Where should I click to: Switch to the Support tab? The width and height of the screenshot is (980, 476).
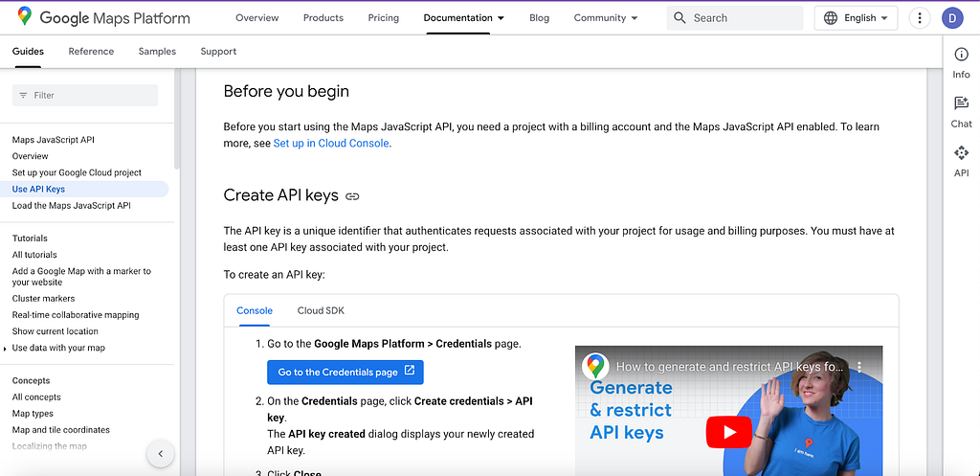(218, 52)
